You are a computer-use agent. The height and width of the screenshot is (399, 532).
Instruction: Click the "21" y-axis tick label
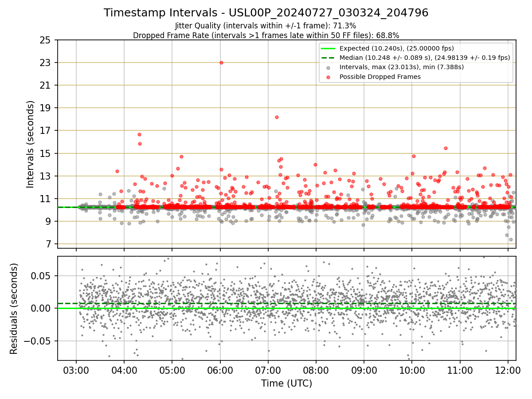tap(46, 85)
